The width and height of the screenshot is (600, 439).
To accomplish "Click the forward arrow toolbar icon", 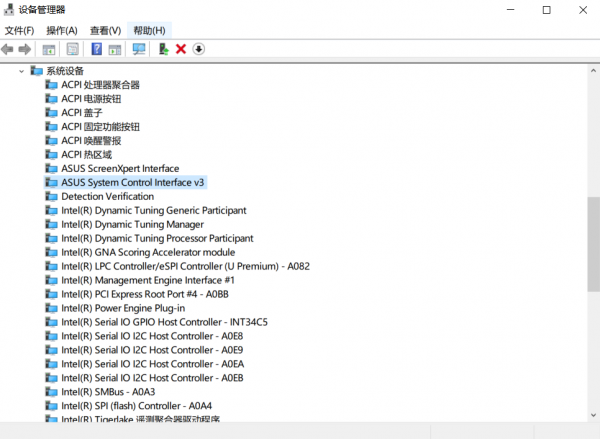I will 25,49.
